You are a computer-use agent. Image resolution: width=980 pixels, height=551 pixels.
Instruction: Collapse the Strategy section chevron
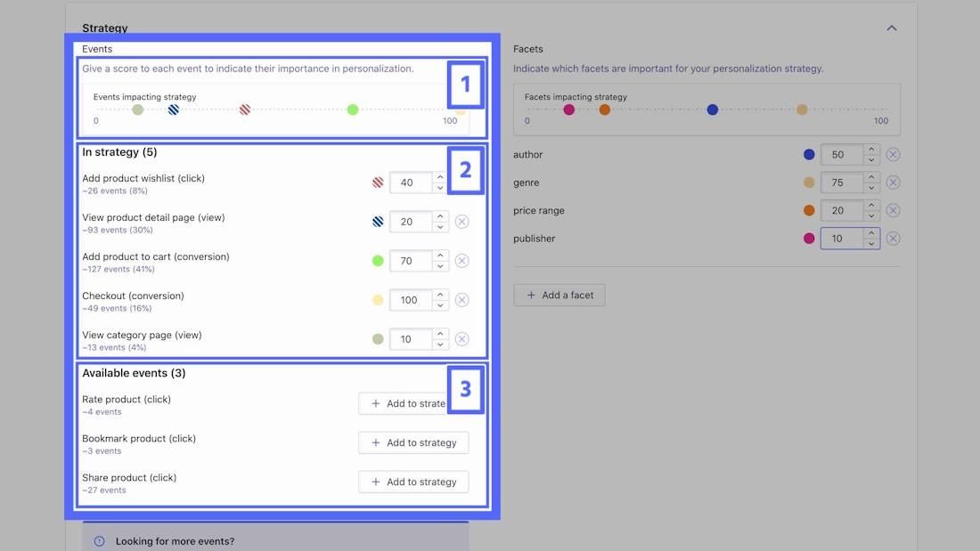(891, 28)
